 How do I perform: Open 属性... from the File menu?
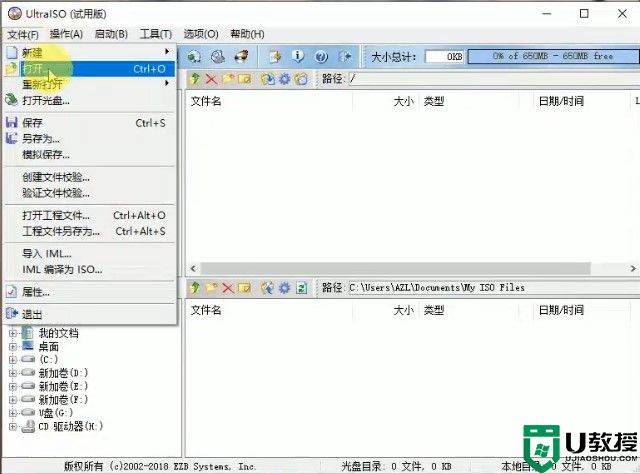(90, 292)
